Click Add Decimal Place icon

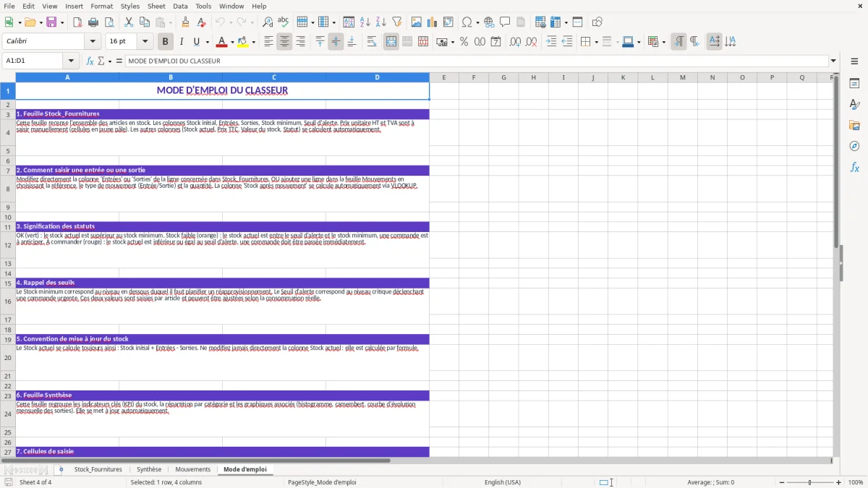click(515, 42)
